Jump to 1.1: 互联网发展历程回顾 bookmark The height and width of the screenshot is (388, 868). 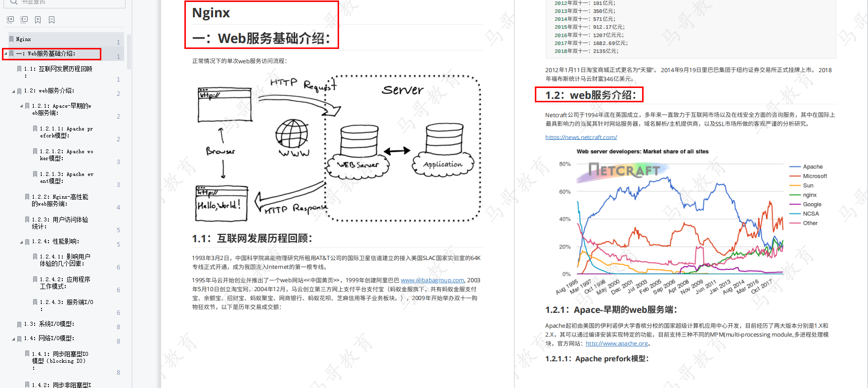pyautogui.click(x=58, y=69)
